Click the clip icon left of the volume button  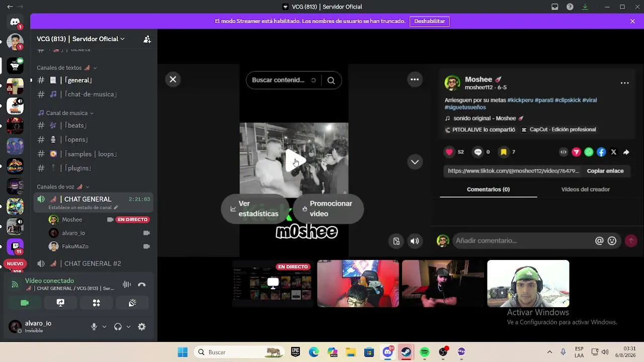click(396, 241)
